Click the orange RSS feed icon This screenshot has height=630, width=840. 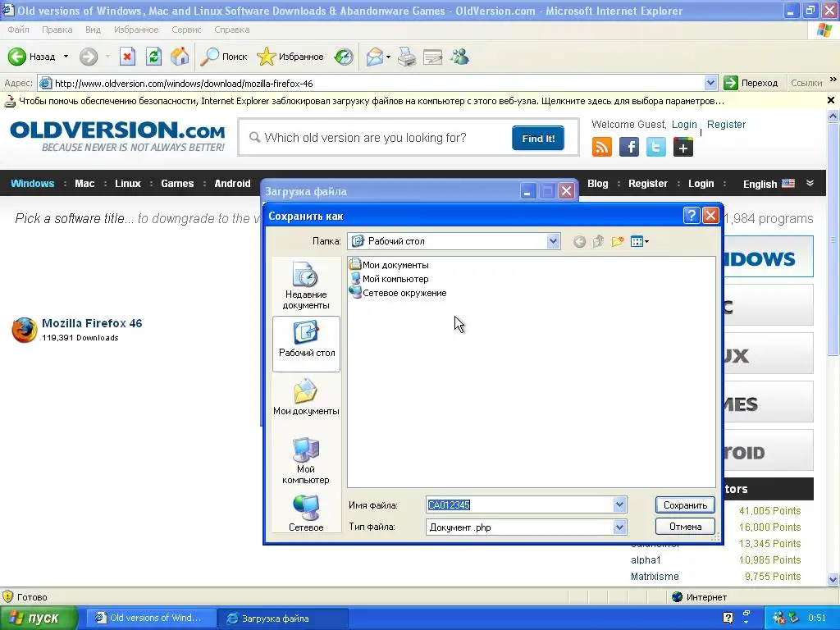coord(601,147)
